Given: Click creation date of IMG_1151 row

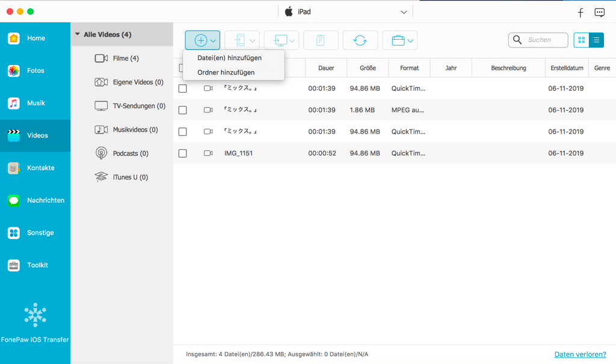Looking at the screenshot, I should [x=566, y=153].
